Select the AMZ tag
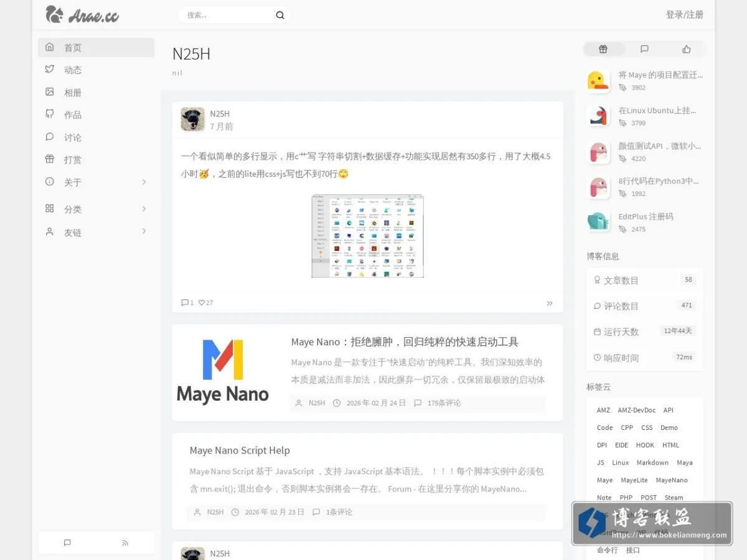The width and height of the screenshot is (747, 560). [x=603, y=411]
